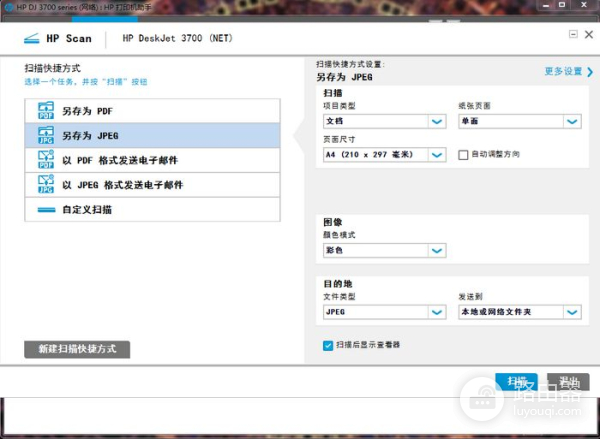600x439 pixels.
Task: Open the 颜色模式 dropdown showing 彩色
Action: tap(385, 250)
